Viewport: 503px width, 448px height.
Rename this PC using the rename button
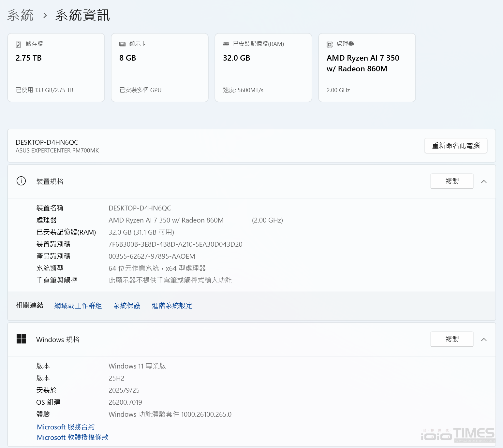click(x=455, y=146)
